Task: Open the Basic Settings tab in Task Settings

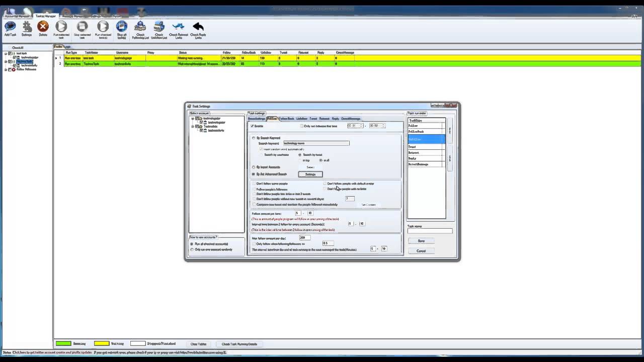Action: (x=257, y=119)
